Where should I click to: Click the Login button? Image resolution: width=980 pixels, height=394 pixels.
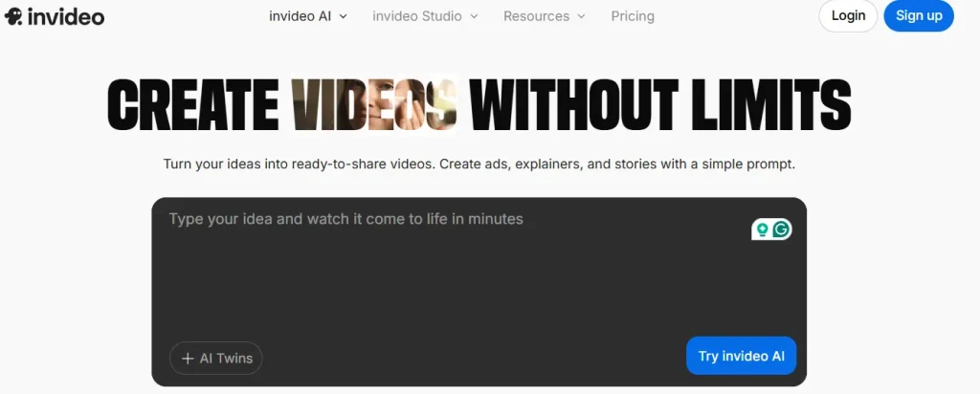[848, 16]
